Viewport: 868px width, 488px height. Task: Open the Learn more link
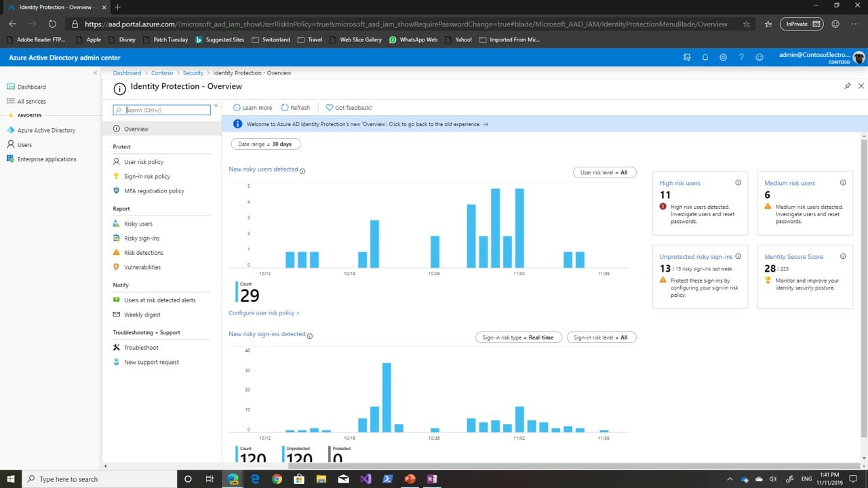(x=252, y=107)
